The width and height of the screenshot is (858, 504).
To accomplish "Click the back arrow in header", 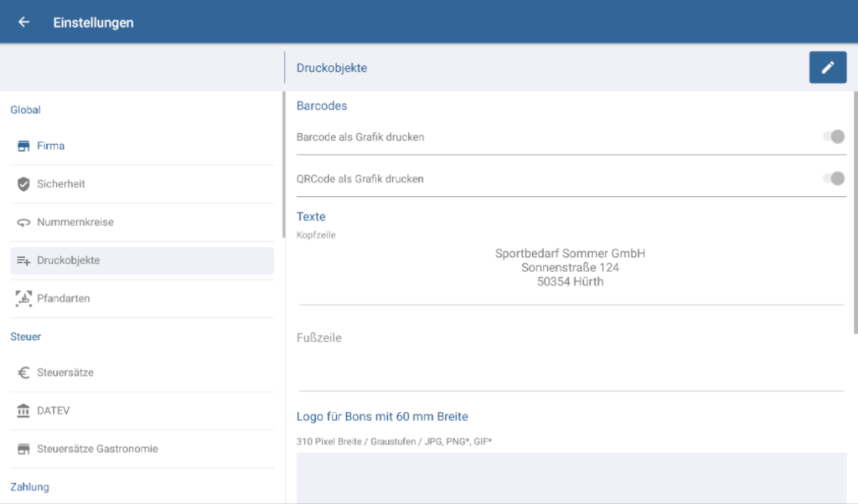I will (23, 23).
